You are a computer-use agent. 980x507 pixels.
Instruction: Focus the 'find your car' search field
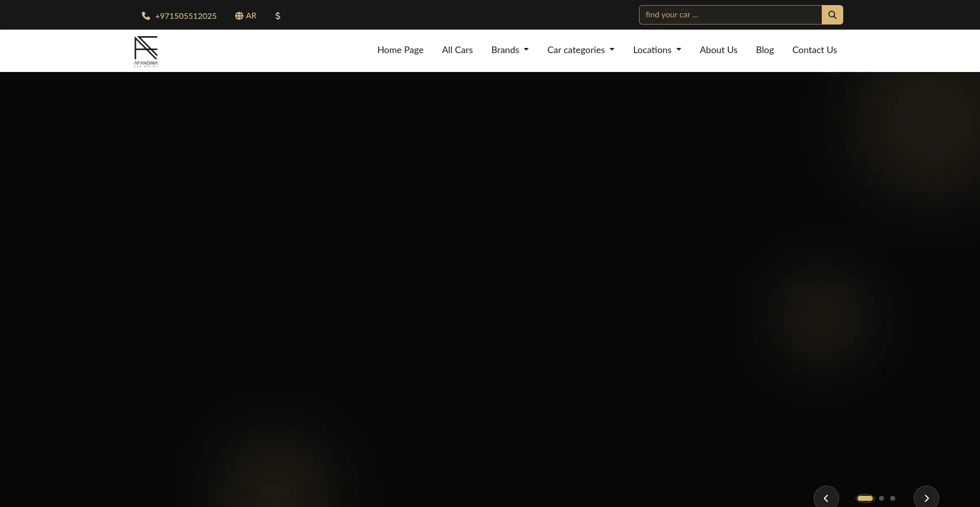[x=730, y=15]
